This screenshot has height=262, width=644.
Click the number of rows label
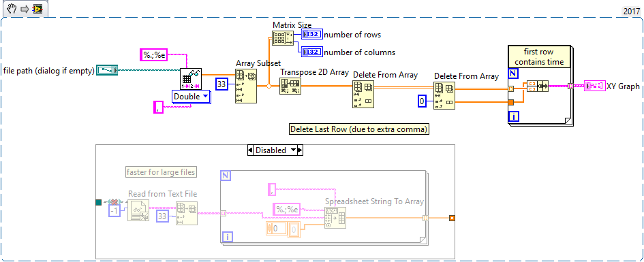[x=352, y=35]
